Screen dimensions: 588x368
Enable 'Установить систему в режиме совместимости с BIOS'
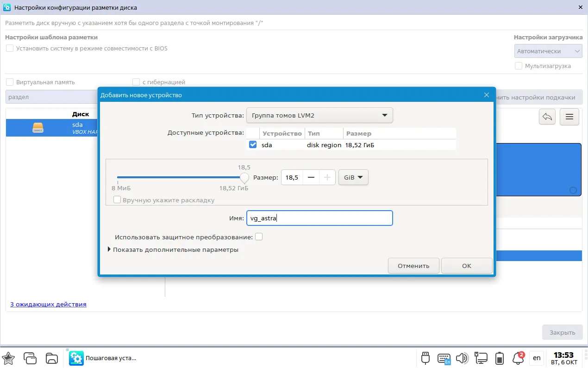tap(10, 48)
